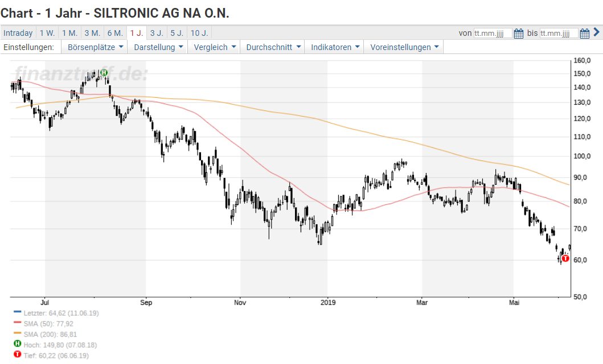The image size is (603, 364).
Task: Click the 'Einstellungen:' label
Action: (x=28, y=47)
